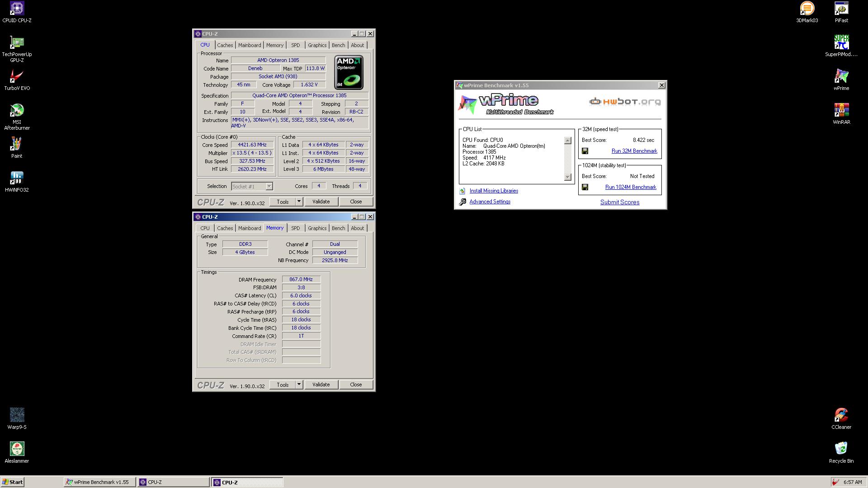This screenshot has width=868, height=488.
Task: Open Advanced Settings link in wPrime
Action: pos(490,202)
